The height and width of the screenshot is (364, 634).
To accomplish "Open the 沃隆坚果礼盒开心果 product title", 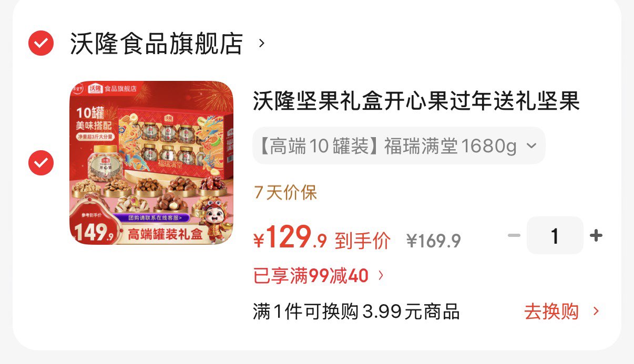I will click(x=416, y=101).
